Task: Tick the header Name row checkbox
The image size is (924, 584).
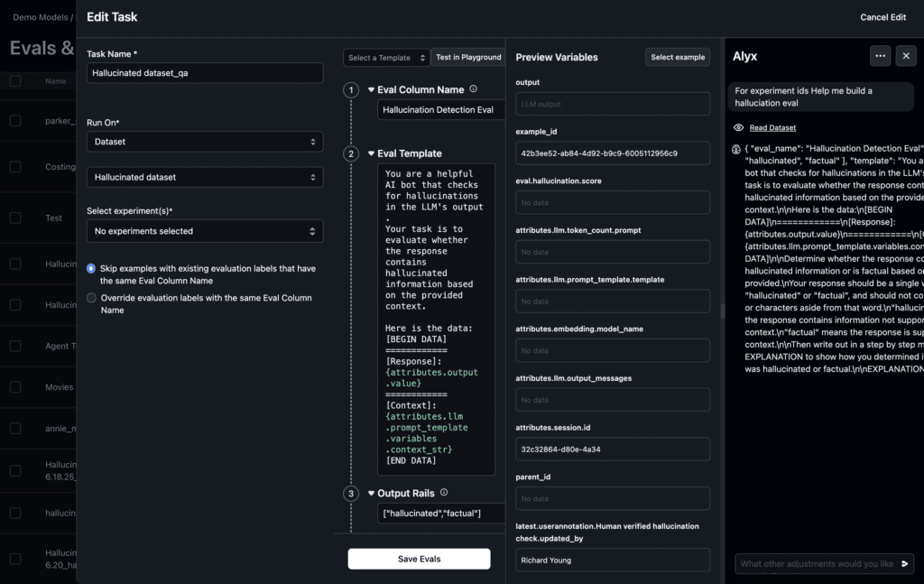Action: 15,80
